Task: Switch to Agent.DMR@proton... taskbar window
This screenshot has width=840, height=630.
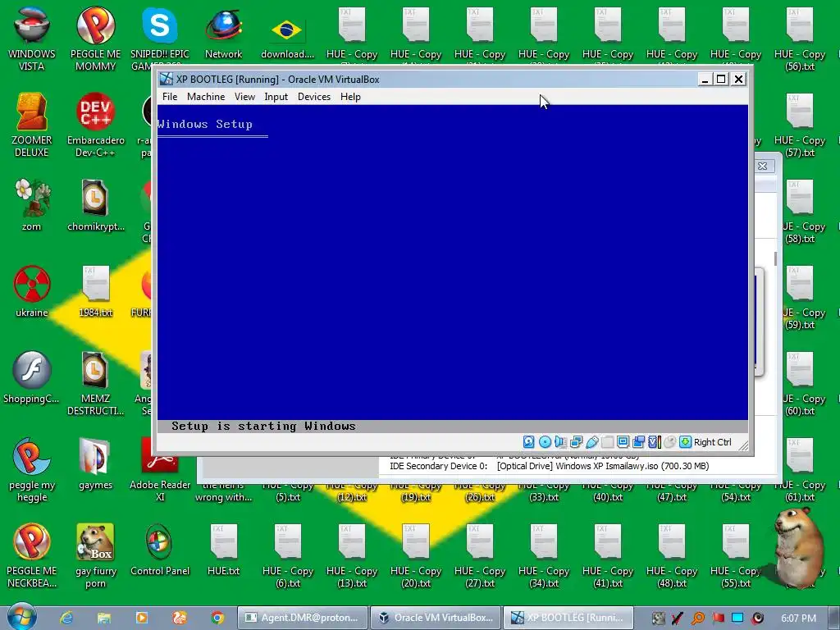Action: 302,618
